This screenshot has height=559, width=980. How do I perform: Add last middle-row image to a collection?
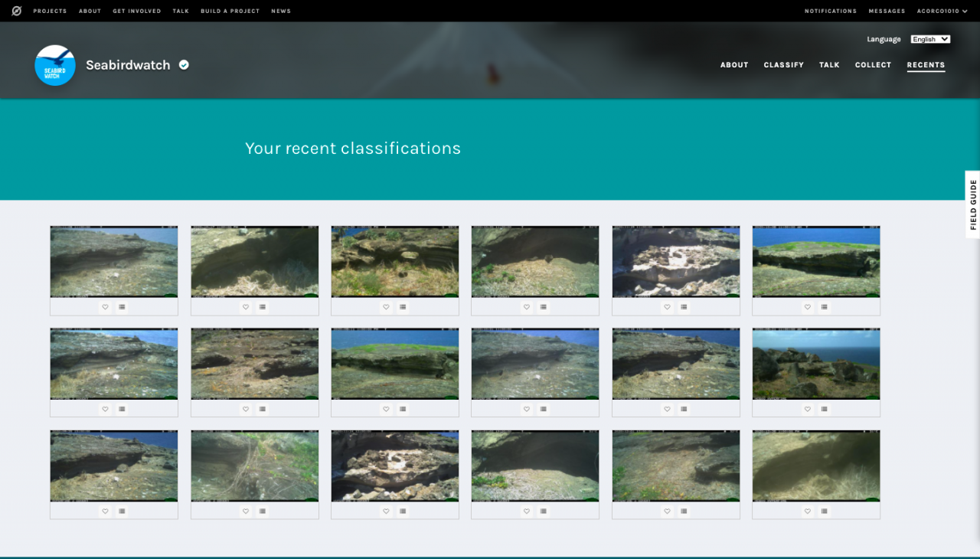825,409
